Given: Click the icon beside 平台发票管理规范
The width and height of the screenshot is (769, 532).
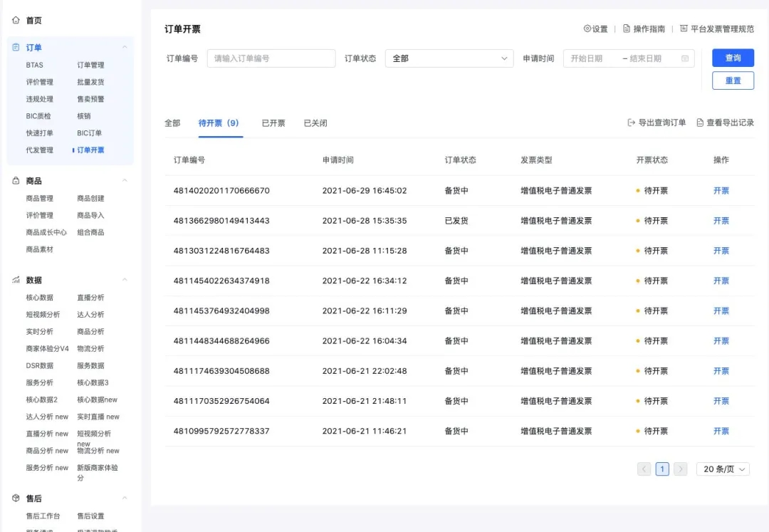Looking at the screenshot, I should click(684, 28).
